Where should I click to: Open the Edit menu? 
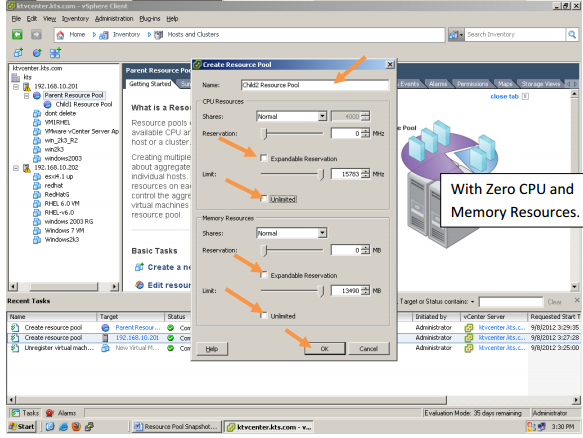(x=32, y=19)
